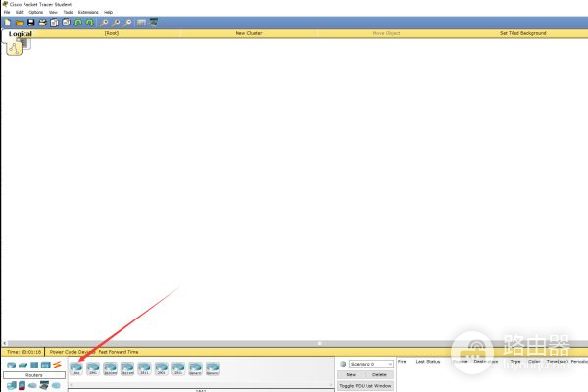Select the Hubs device category icon
588x392 pixels.
34,365
